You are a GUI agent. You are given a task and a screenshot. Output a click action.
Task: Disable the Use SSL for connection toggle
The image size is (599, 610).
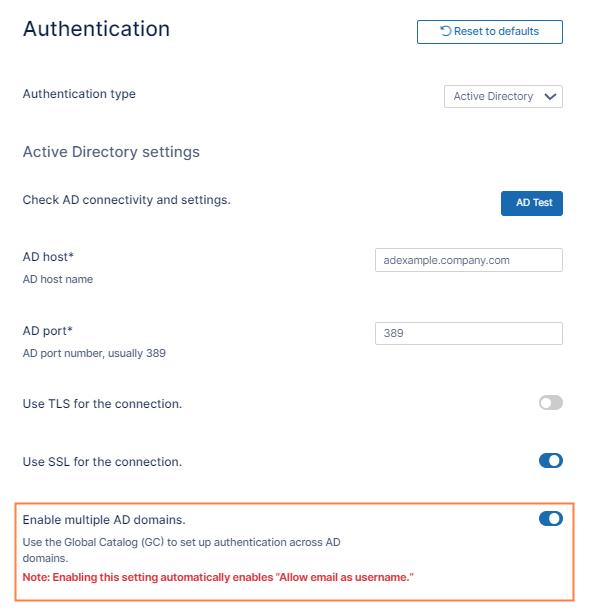[x=551, y=461]
